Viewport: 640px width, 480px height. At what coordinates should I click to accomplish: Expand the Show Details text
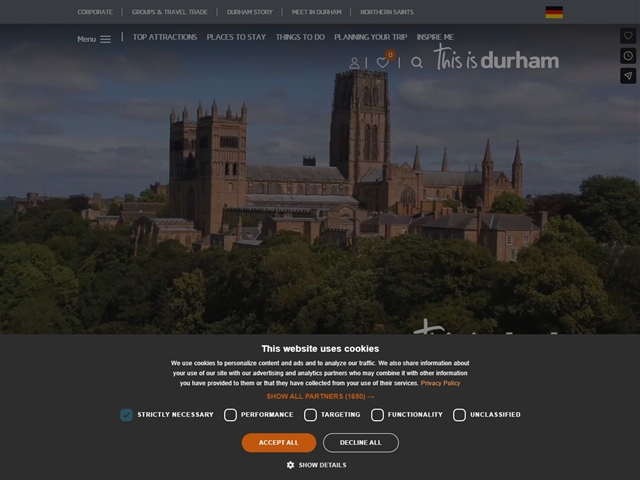[x=322, y=465]
